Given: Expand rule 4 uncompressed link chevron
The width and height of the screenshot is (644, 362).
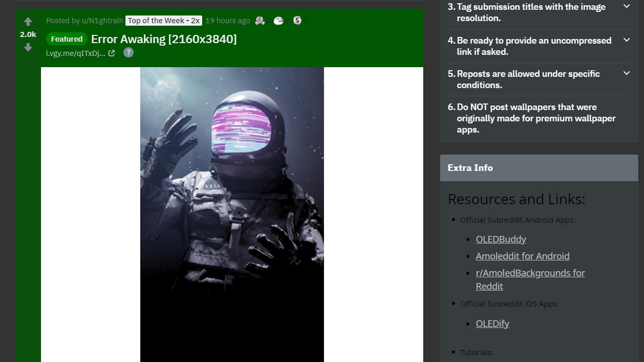Looking at the screenshot, I should pos(626,40).
